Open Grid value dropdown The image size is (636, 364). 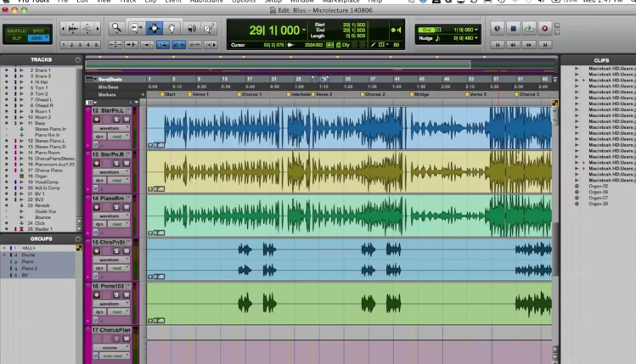476,30
